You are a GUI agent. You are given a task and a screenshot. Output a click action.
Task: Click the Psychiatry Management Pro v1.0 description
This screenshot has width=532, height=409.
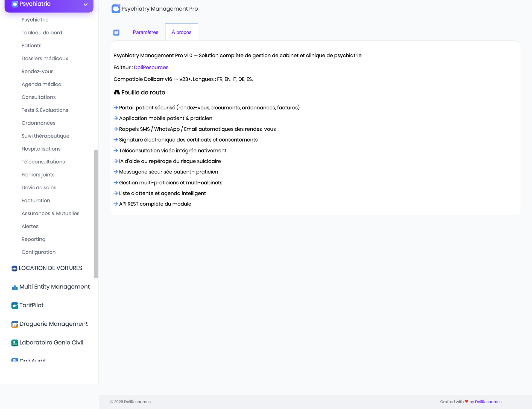tap(237, 55)
